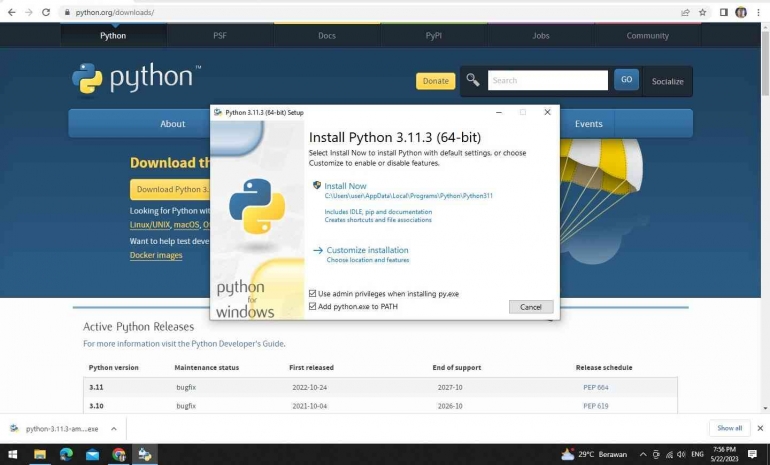This screenshot has height=465, width=770.
Task: Open the PSF top tab
Action: click(x=220, y=35)
